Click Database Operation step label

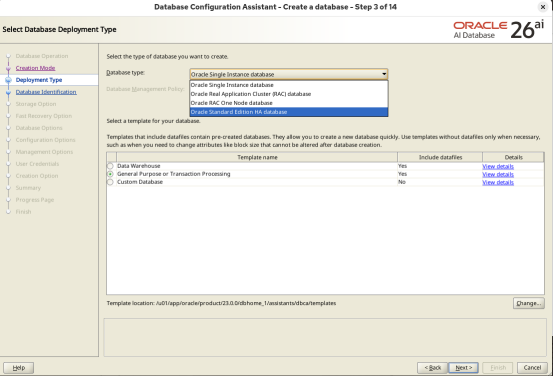42,56
